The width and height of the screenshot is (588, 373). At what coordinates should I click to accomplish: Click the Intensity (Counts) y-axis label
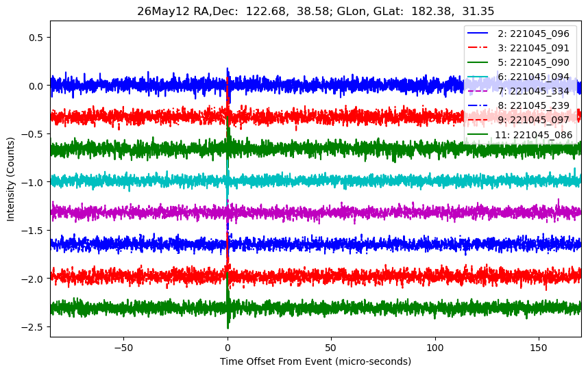10,179
